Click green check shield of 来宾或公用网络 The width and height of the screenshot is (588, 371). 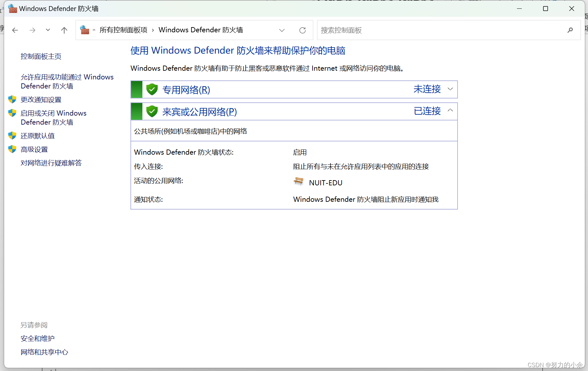(x=152, y=111)
